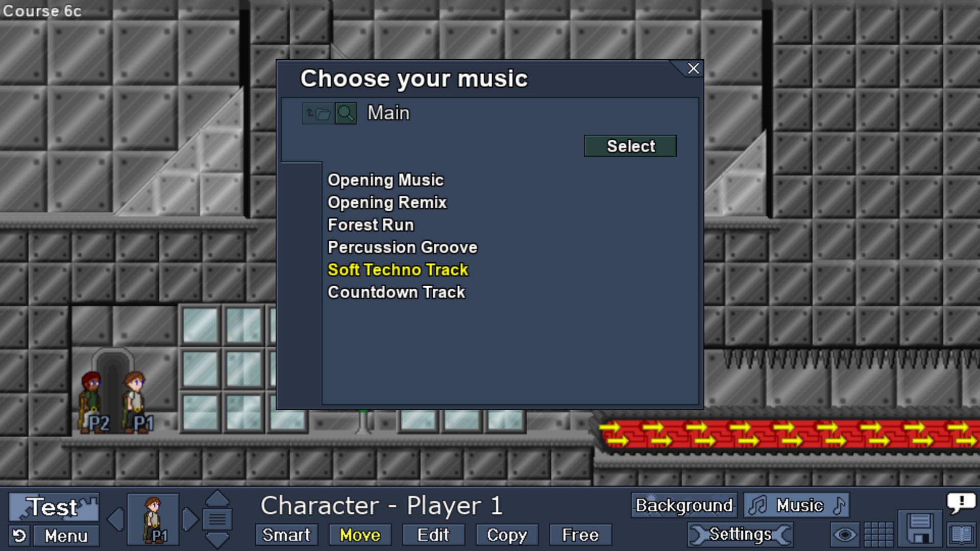Image resolution: width=980 pixels, height=551 pixels.
Task: Click the Move mode button
Action: tap(360, 535)
